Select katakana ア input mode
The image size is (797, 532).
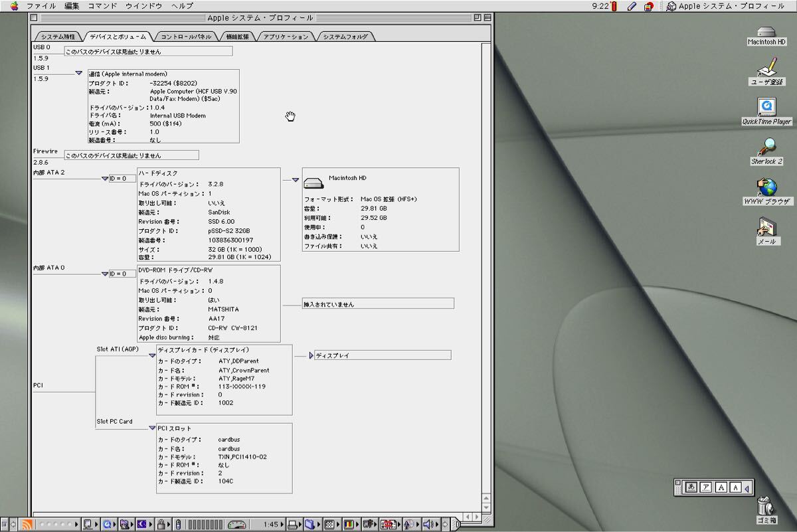click(x=706, y=488)
